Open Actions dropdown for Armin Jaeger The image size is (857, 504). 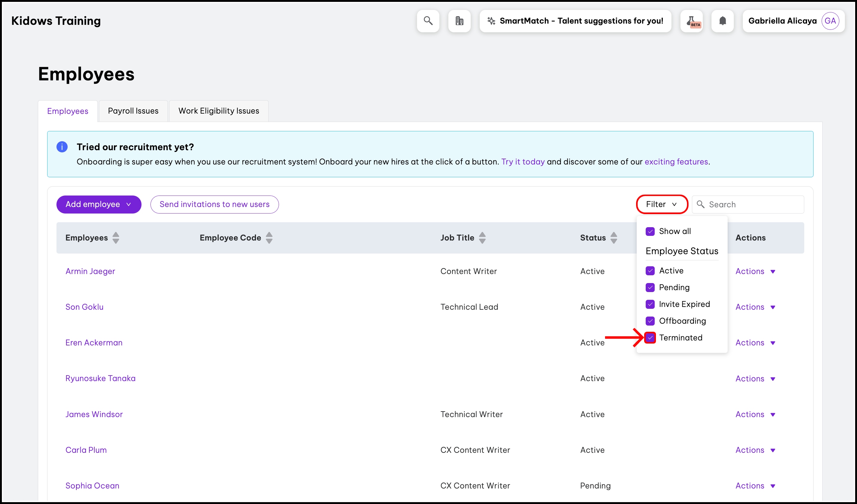(755, 271)
